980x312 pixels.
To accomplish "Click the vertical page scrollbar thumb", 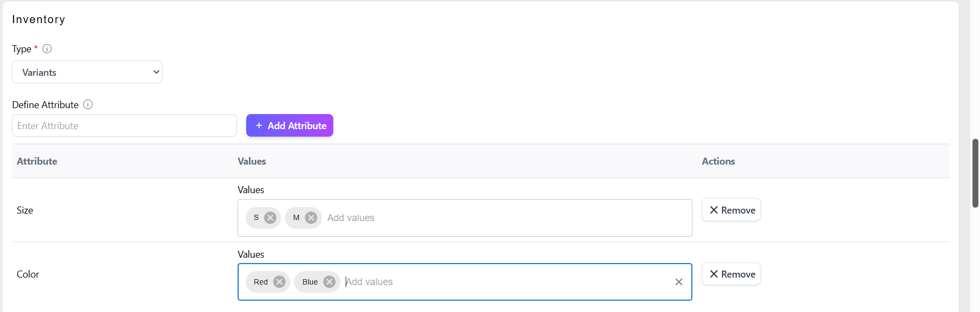I will point(975,173).
